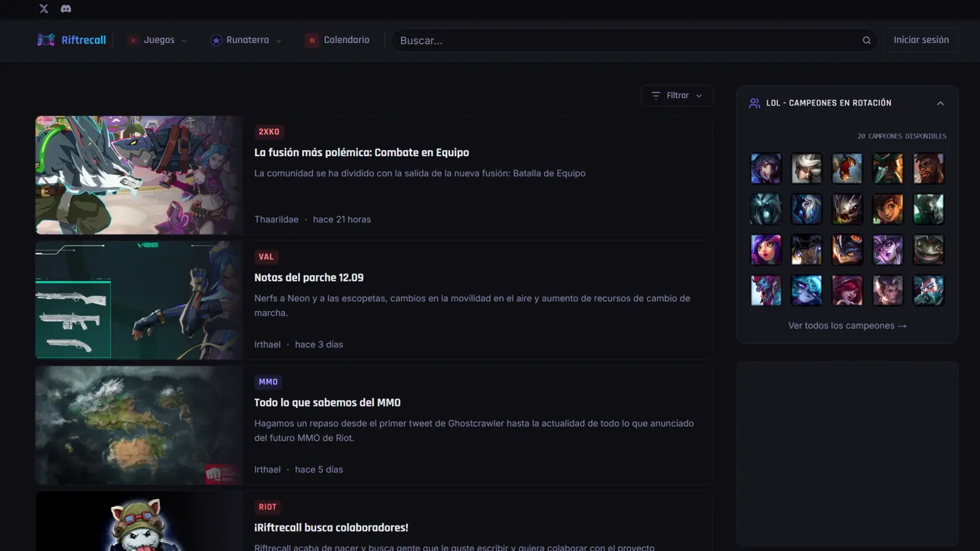
Task: Click the people icon in rotation panel header
Action: (755, 103)
